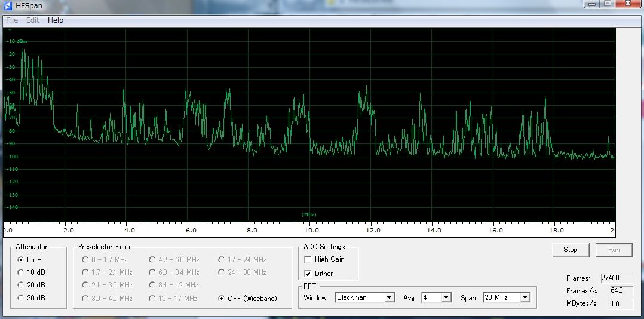This screenshot has height=319, width=644.
Task: Click the 12.0 MHz frequency axis label
Action: 373,231
